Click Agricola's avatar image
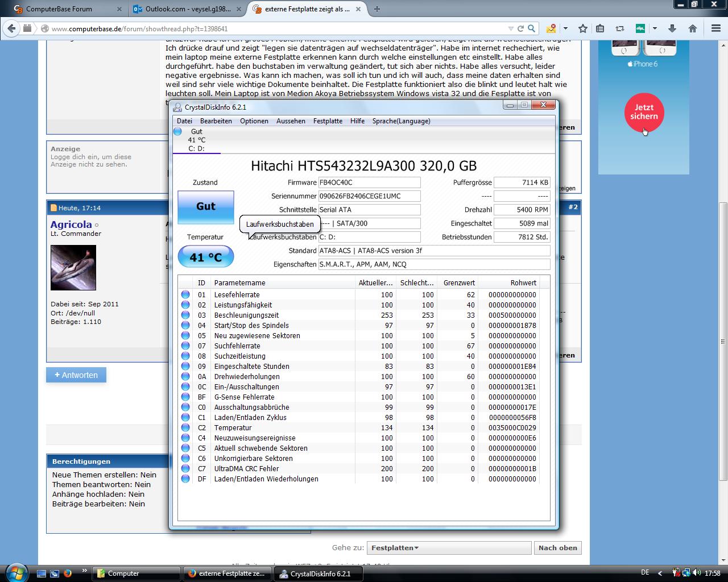The width and height of the screenshot is (728, 582). pos(73,268)
